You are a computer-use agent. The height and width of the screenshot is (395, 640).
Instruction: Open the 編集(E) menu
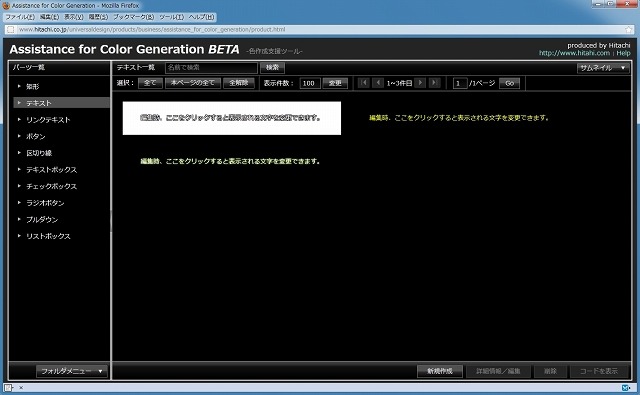tap(49, 17)
